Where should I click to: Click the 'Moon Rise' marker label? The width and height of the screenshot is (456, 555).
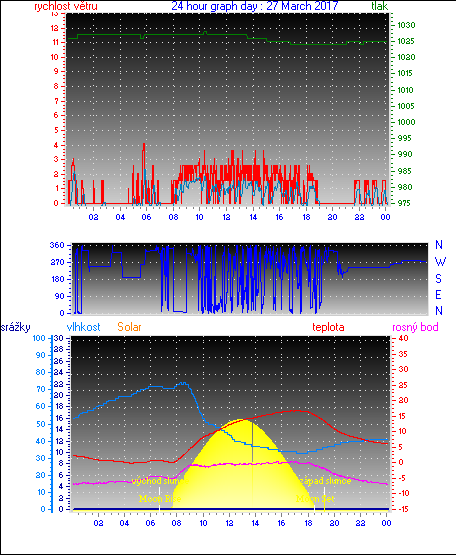coord(160,499)
